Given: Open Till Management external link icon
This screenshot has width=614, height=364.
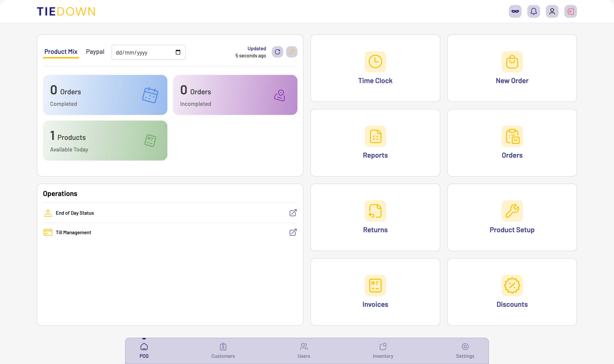Looking at the screenshot, I should (x=293, y=232).
